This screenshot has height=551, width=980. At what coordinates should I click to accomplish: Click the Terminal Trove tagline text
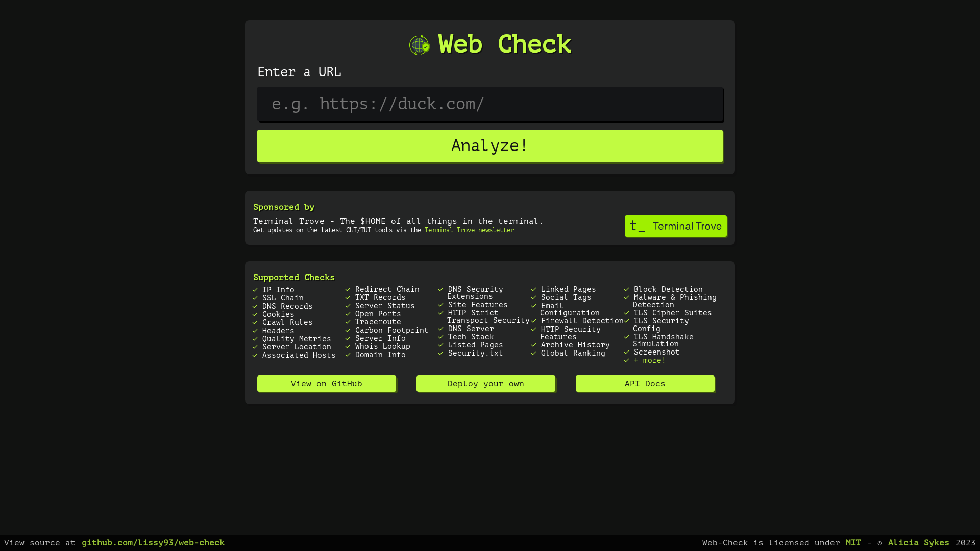tap(398, 221)
